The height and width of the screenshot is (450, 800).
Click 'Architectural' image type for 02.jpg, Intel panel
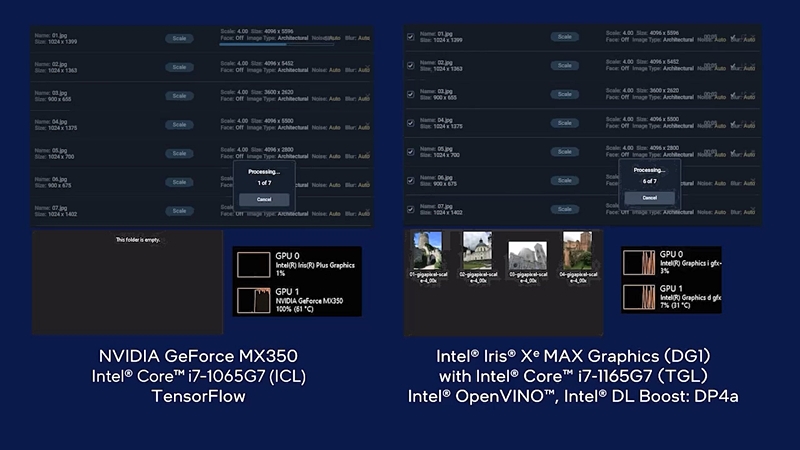pyautogui.click(x=678, y=68)
